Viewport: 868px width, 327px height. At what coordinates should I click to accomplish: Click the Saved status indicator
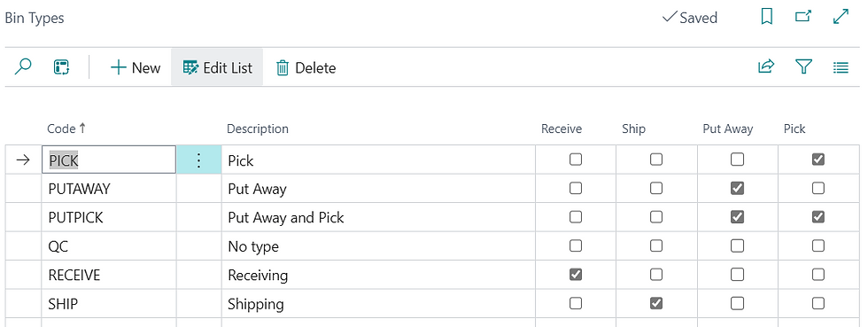pos(690,18)
